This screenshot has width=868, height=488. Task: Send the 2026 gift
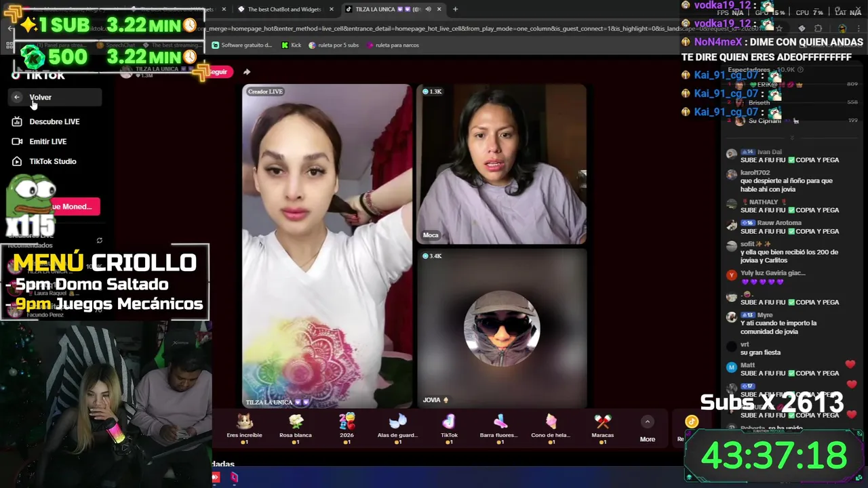tap(347, 428)
